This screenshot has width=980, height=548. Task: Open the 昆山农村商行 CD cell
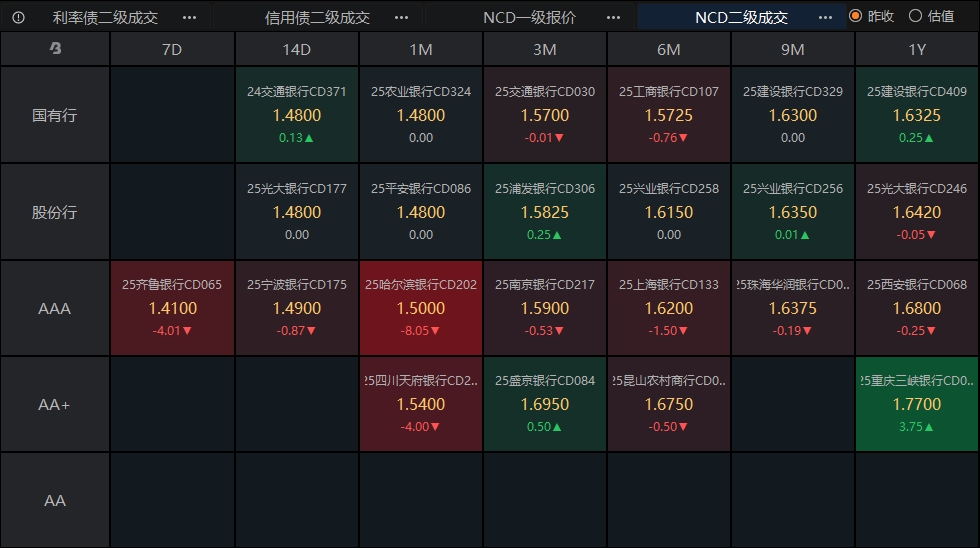click(x=669, y=404)
